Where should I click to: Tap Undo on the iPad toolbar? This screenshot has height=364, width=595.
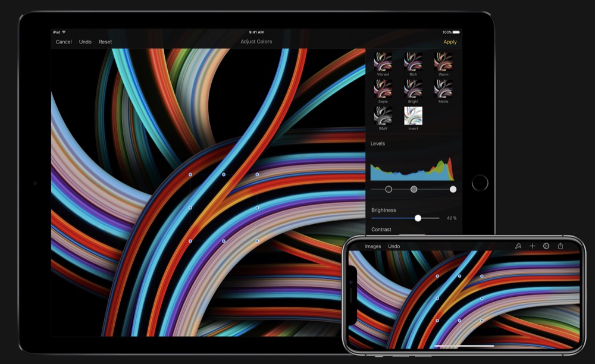click(x=85, y=42)
